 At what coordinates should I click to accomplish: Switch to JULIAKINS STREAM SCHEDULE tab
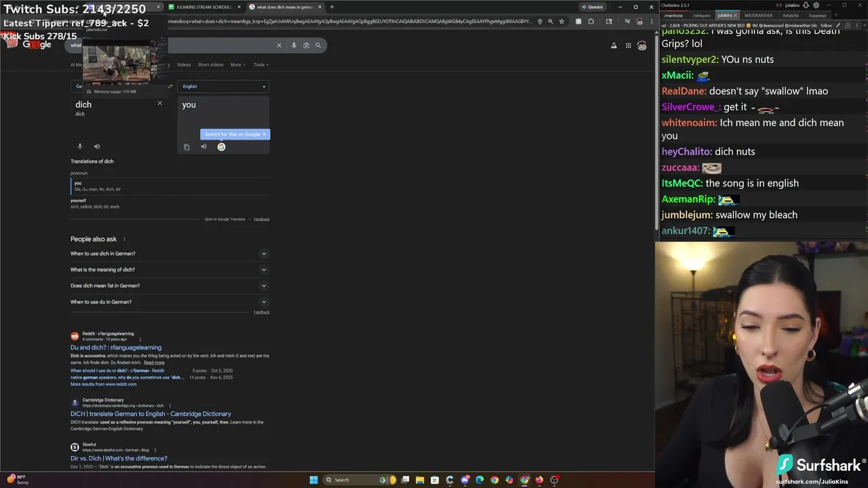(x=203, y=7)
